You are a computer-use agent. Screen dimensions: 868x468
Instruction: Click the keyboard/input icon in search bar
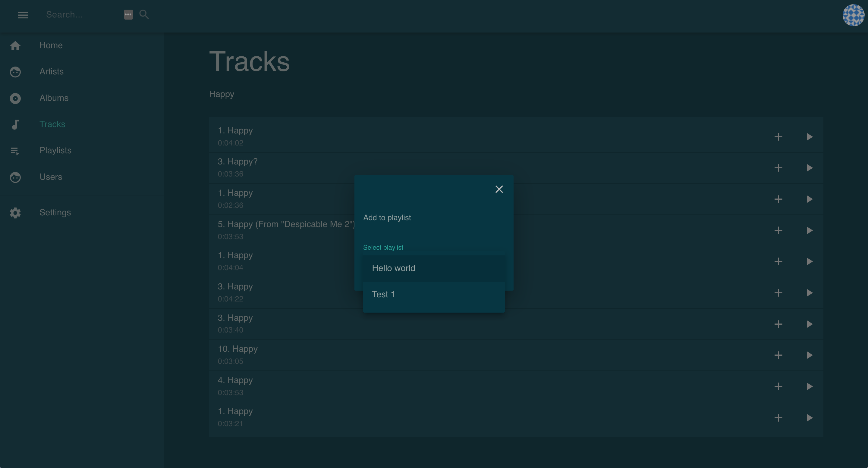129,14
